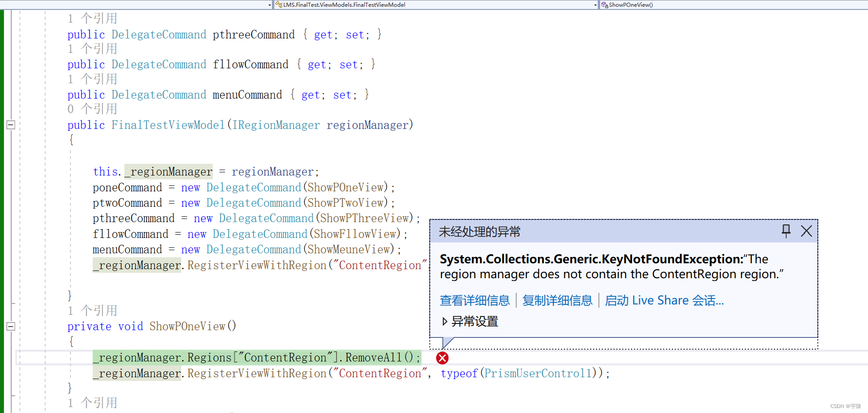Click the class icon beside LMS.FinalTest.ViewModels
Image resolution: width=868 pixels, height=413 pixels.
pyautogui.click(x=279, y=5)
